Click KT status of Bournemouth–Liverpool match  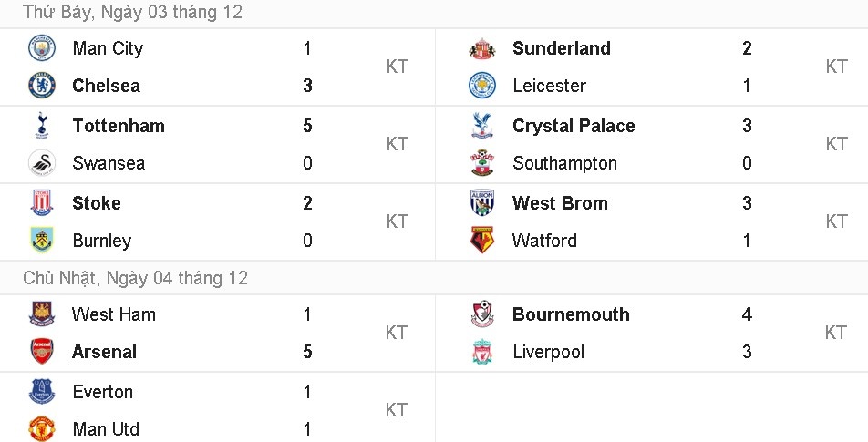(836, 333)
